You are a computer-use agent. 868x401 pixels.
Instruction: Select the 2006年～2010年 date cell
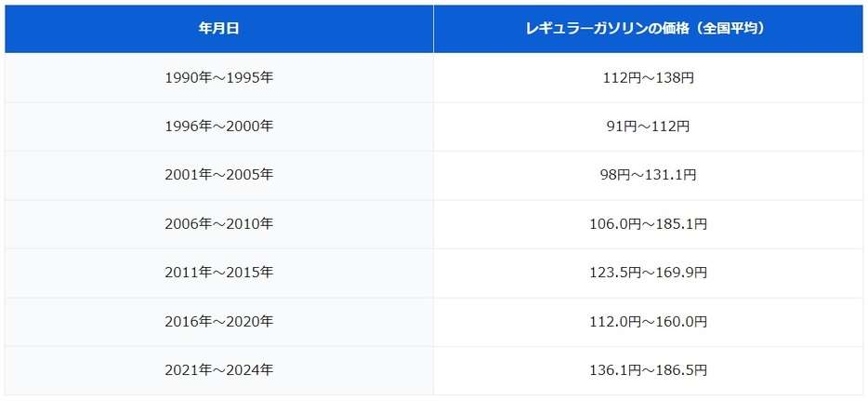(219, 224)
